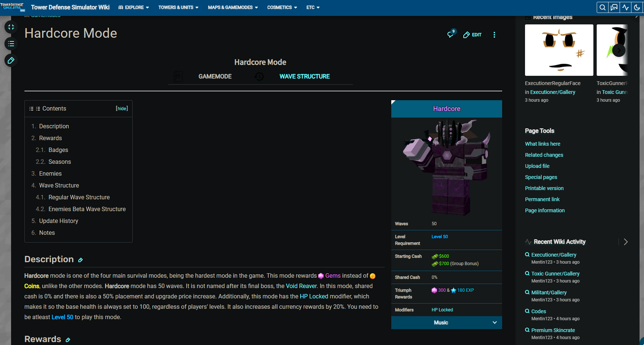Open the discussions icon in header

coord(614,7)
